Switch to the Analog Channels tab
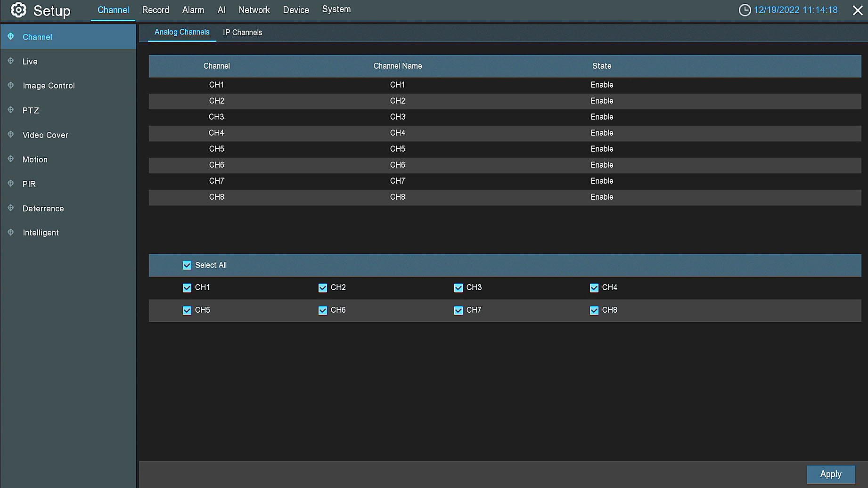Image resolution: width=868 pixels, height=488 pixels. tap(182, 32)
